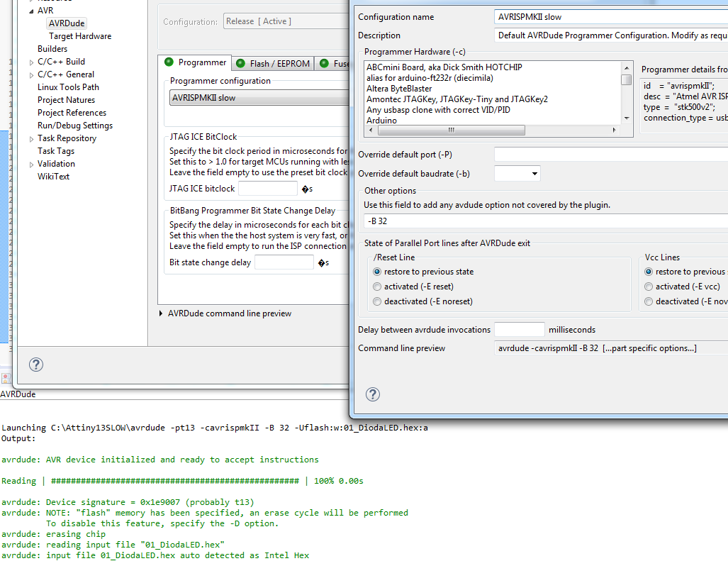Viewport: 728px width, 561px height.
Task: Click the 'avrdude: erasing chip' console line
Action: pos(53,534)
